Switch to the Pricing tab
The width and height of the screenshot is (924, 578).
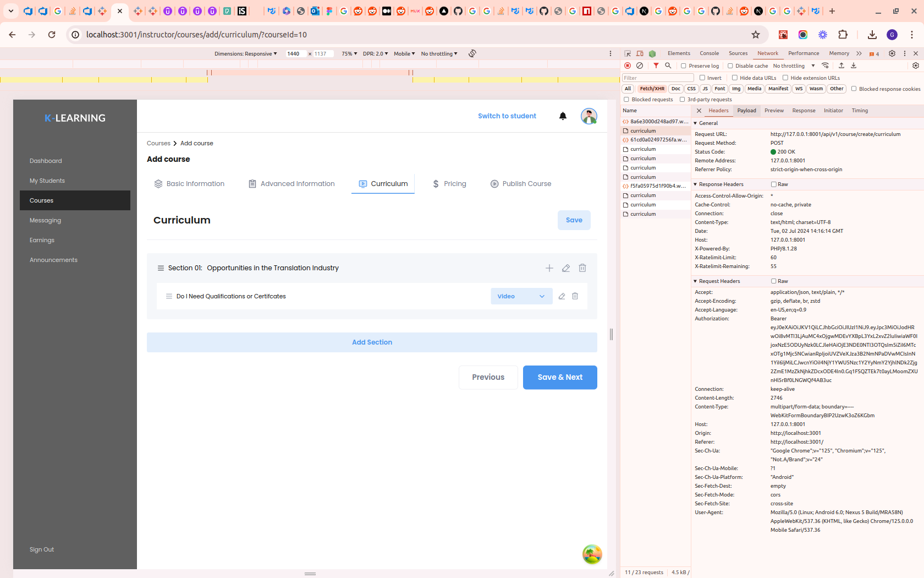coord(449,184)
